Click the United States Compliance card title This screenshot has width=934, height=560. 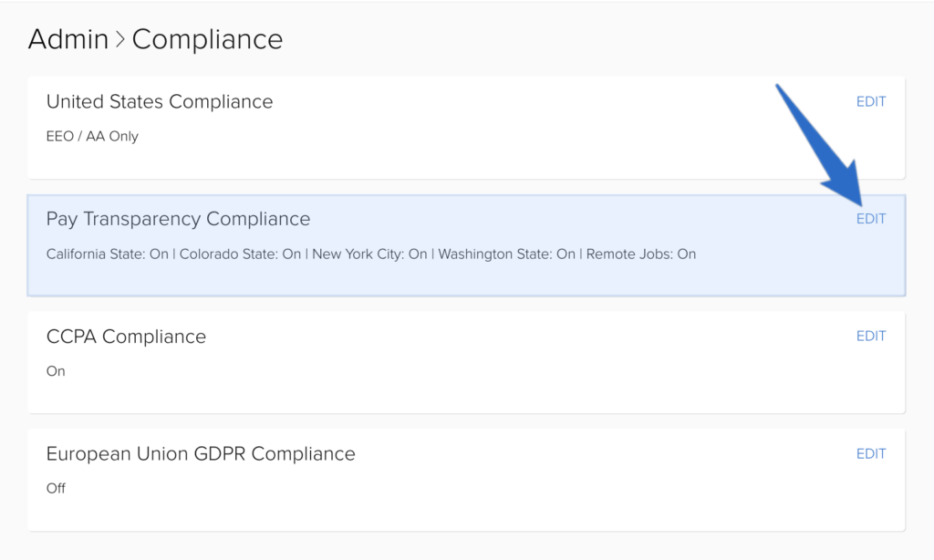pyautogui.click(x=159, y=101)
